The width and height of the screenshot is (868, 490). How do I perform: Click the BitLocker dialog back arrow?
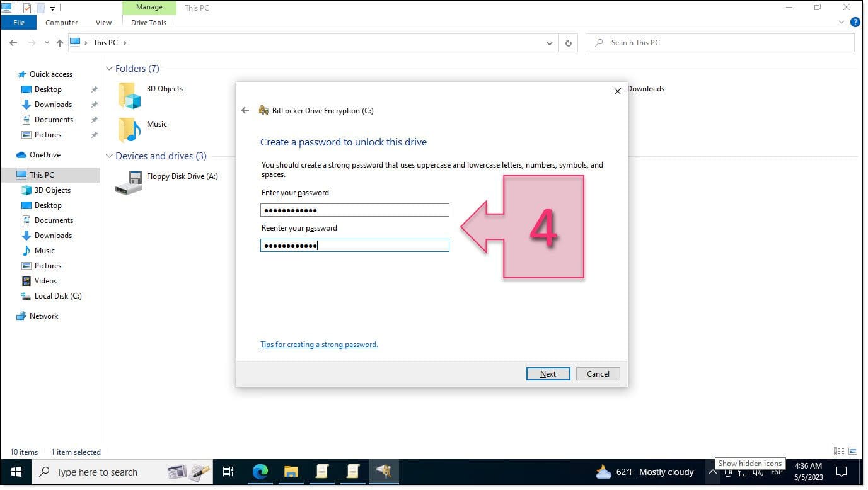[245, 110]
